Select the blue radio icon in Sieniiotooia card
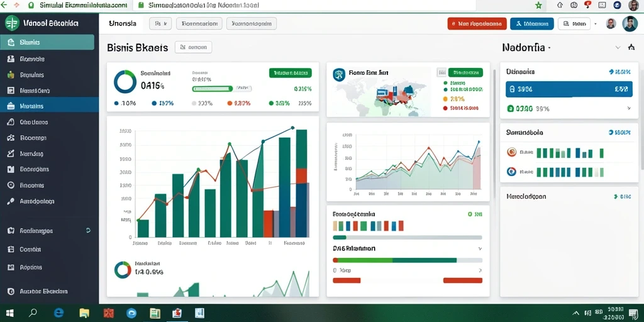Screen dimensions: 644x322 pyautogui.click(x=512, y=171)
